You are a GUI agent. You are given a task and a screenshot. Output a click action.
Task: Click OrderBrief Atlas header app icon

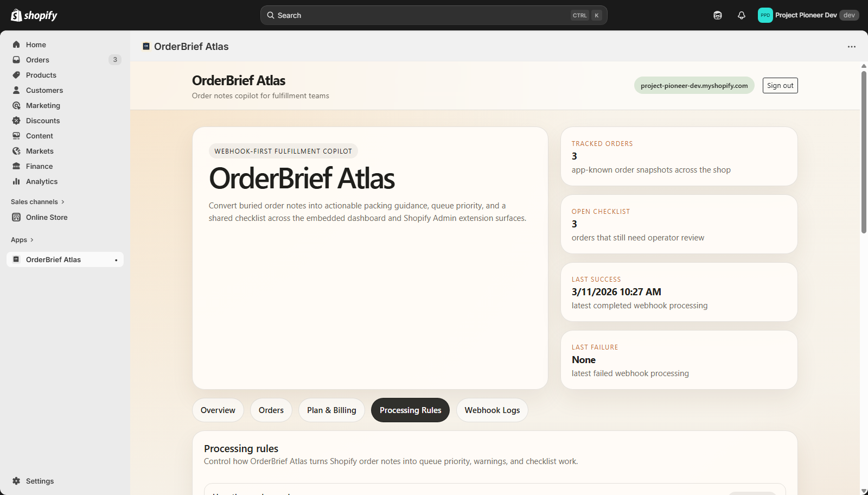click(x=146, y=46)
